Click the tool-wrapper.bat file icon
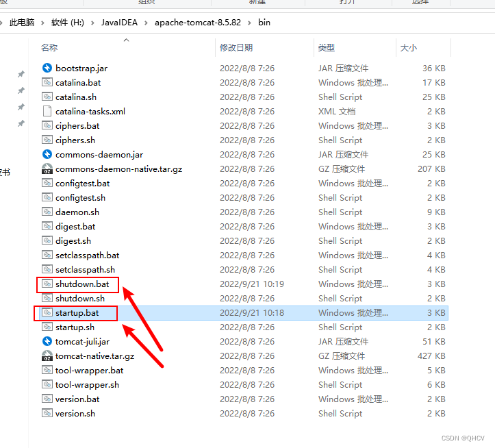The height and width of the screenshot is (448, 495). 47,371
